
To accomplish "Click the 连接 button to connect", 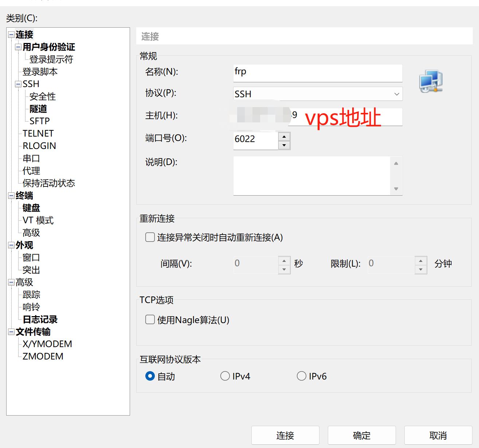I will click(x=285, y=435).
